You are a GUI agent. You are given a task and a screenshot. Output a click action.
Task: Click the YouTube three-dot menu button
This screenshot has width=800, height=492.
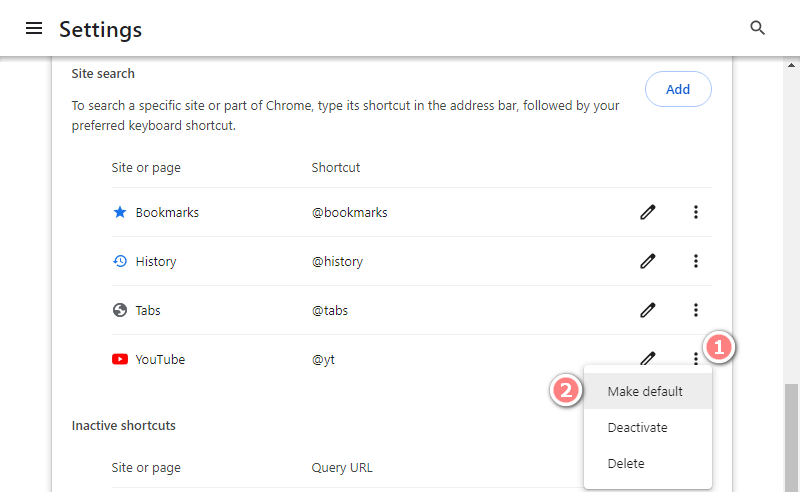pyautogui.click(x=695, y=358)
